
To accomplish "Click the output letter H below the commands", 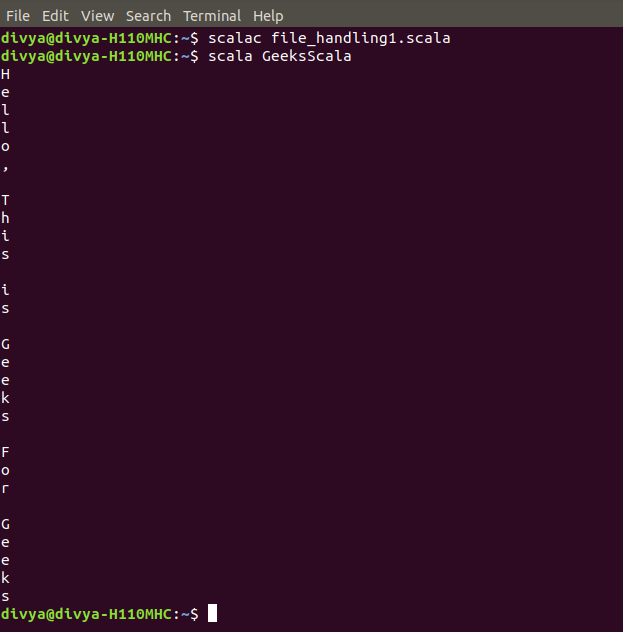I will (x=5, y=75).
